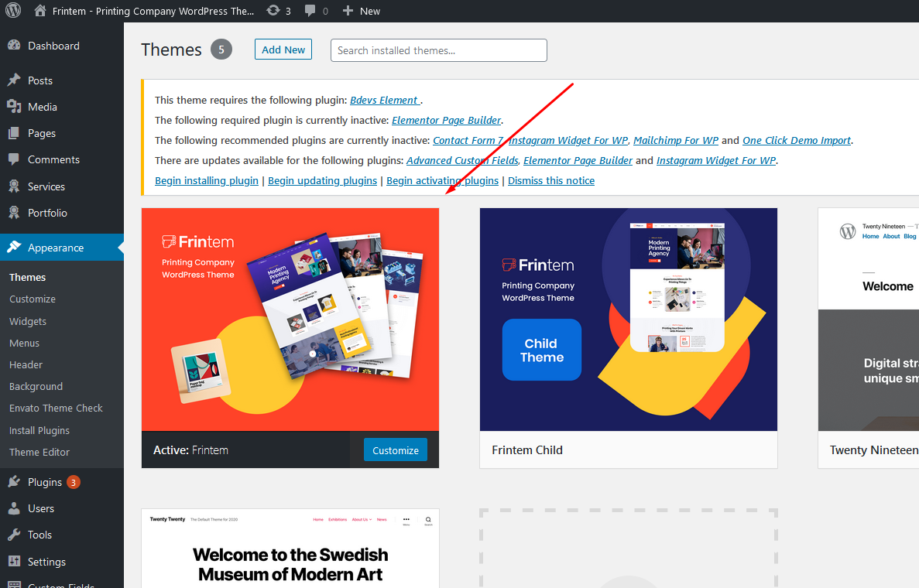Click the Begin installing plugin link
Image resolution: width=919 pixels, height=588 pixels.
(206, 180)
